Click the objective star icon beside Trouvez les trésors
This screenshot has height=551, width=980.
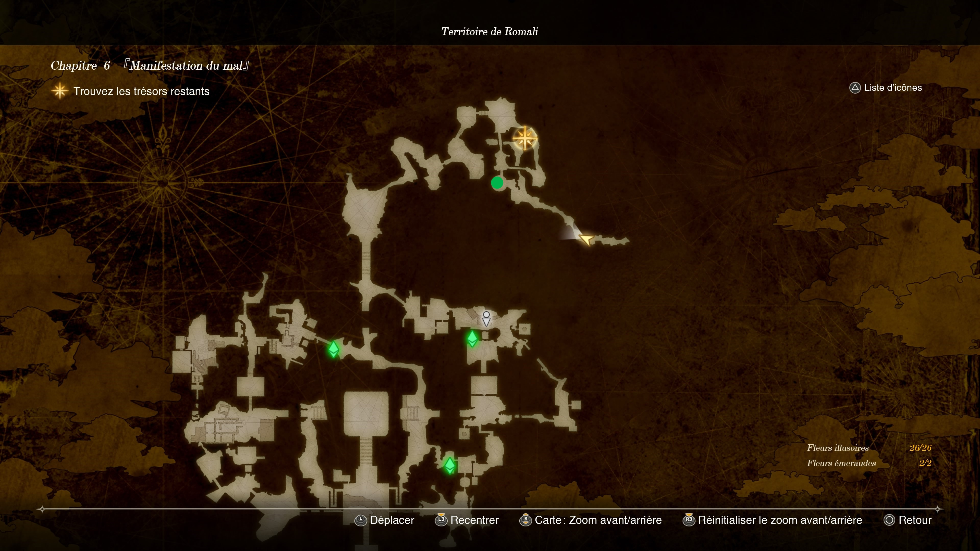pos(60,91)
